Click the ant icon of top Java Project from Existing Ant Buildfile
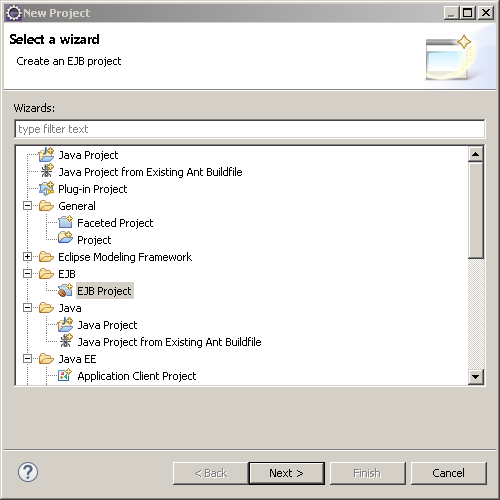Viewport: 500px width, 500px height. point(47,171)
